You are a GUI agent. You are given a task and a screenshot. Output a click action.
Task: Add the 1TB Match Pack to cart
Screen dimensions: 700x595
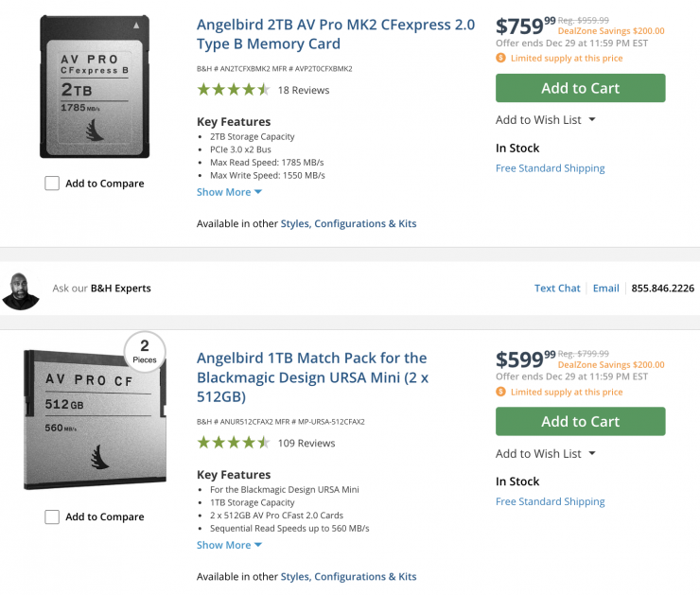click(x=580, y=422)
